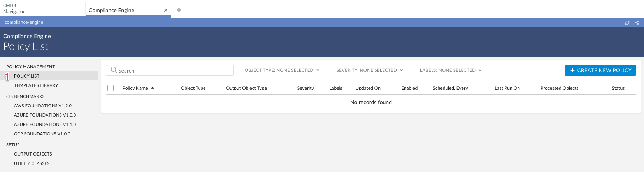Check the select-all policies checkbox
Screen dimensions: 644x172
111,88
